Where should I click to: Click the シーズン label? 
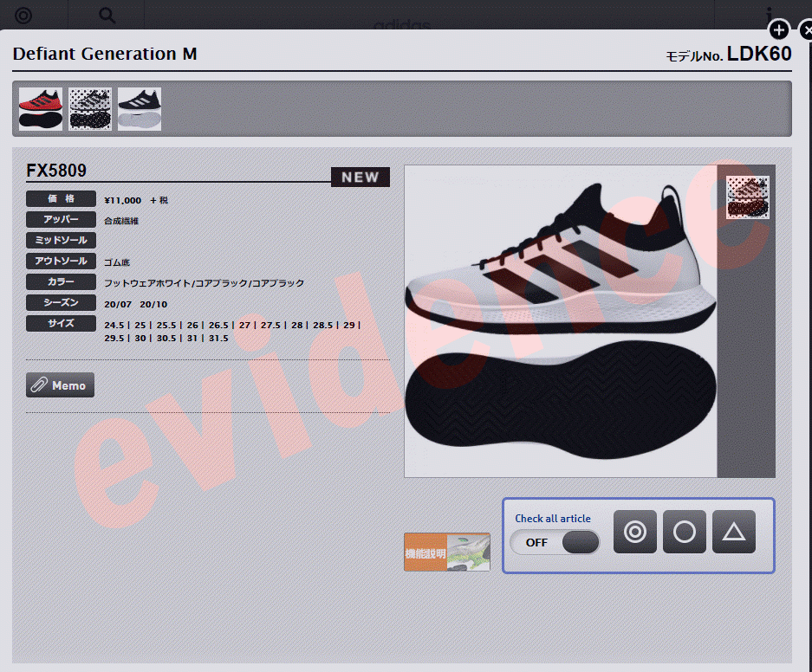click(x=62, y=302)
